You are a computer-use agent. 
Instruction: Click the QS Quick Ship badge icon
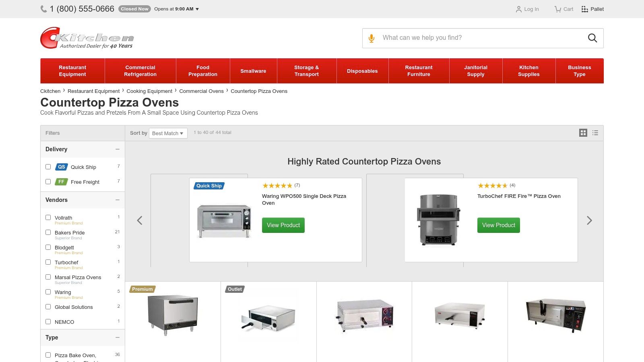pyautogui.click(x=62, y=167)
